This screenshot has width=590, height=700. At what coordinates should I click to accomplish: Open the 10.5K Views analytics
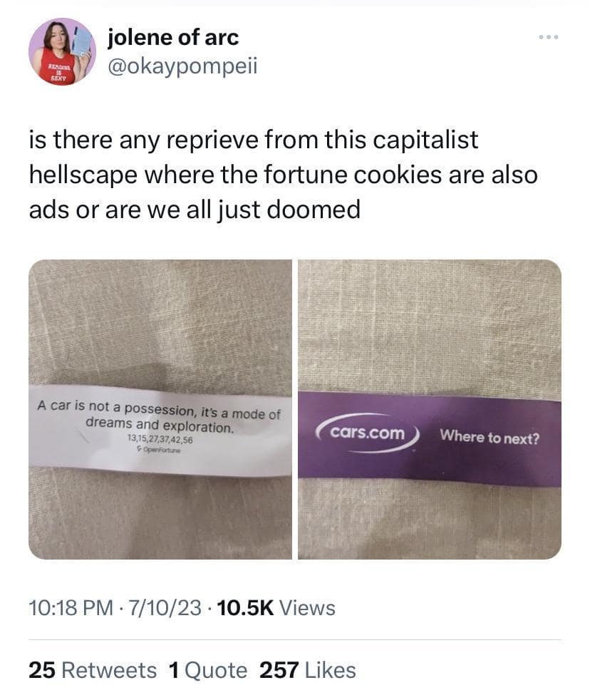[276, 607]
